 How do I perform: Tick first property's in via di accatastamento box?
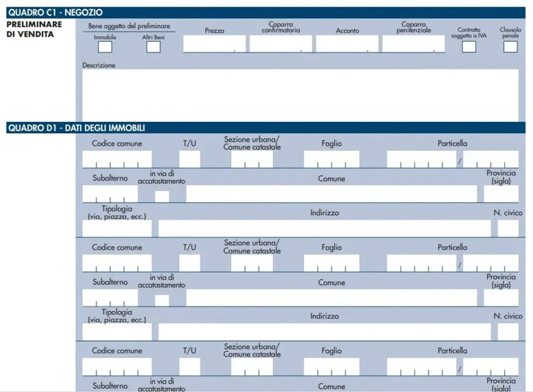[x=162, y=197]
